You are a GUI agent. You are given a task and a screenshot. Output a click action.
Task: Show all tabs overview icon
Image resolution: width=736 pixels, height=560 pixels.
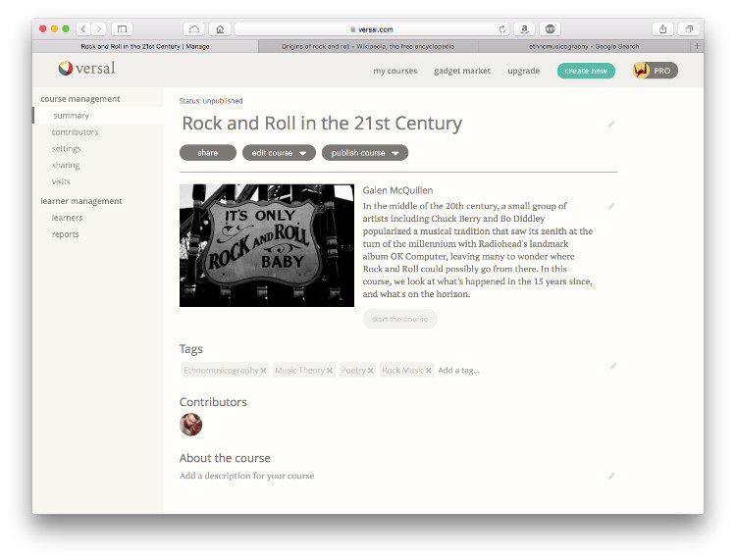coord(689,29)
